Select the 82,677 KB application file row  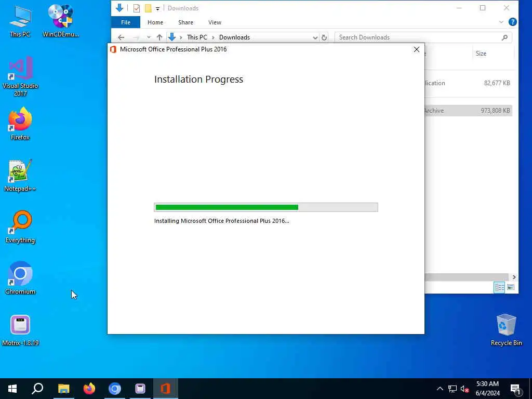[x=468, y=83]
